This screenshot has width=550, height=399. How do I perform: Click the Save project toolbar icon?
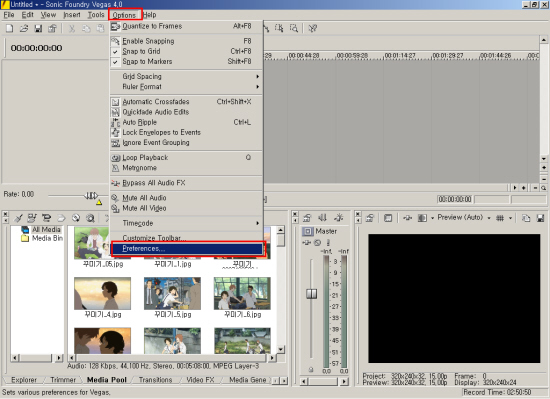(x=38, y=28)
